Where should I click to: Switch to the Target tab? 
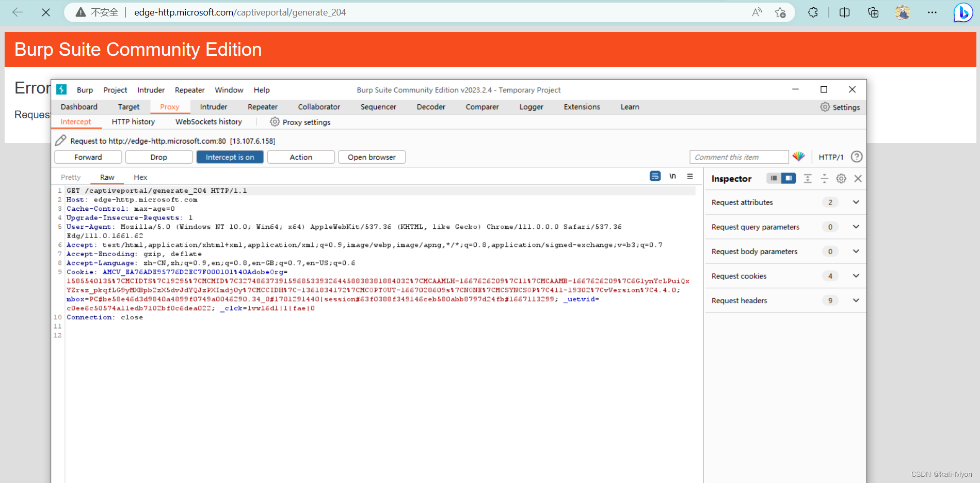point(128,107)
